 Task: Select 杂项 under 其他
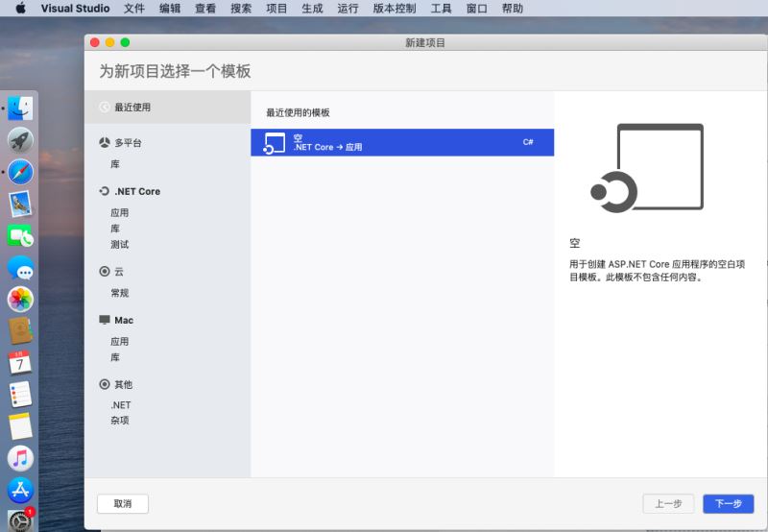[119, 421]
